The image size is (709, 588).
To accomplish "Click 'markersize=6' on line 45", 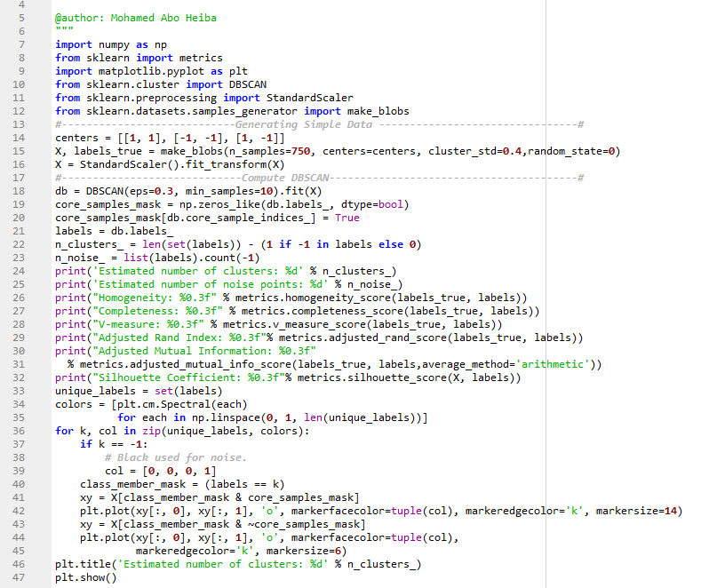I will tap(303, 551).
